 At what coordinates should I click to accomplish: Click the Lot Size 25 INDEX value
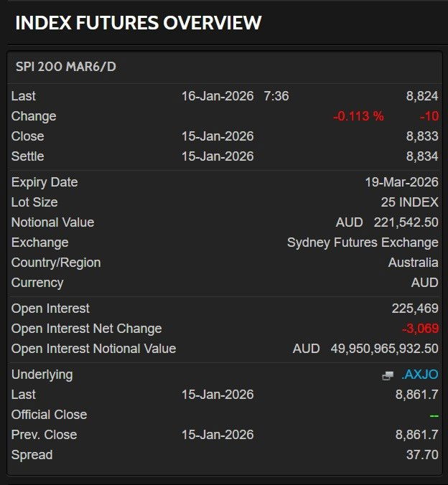click(x=409, y=202)
